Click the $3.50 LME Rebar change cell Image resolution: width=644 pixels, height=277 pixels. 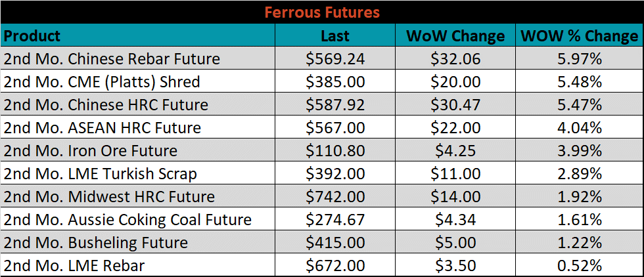click(455, 265)
